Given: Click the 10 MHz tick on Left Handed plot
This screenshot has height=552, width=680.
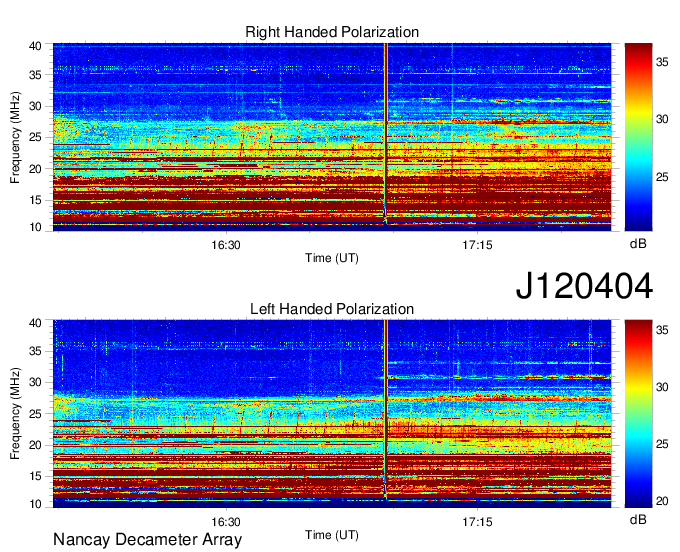Looking at the screenshot, I should click(x=35, y=504).
